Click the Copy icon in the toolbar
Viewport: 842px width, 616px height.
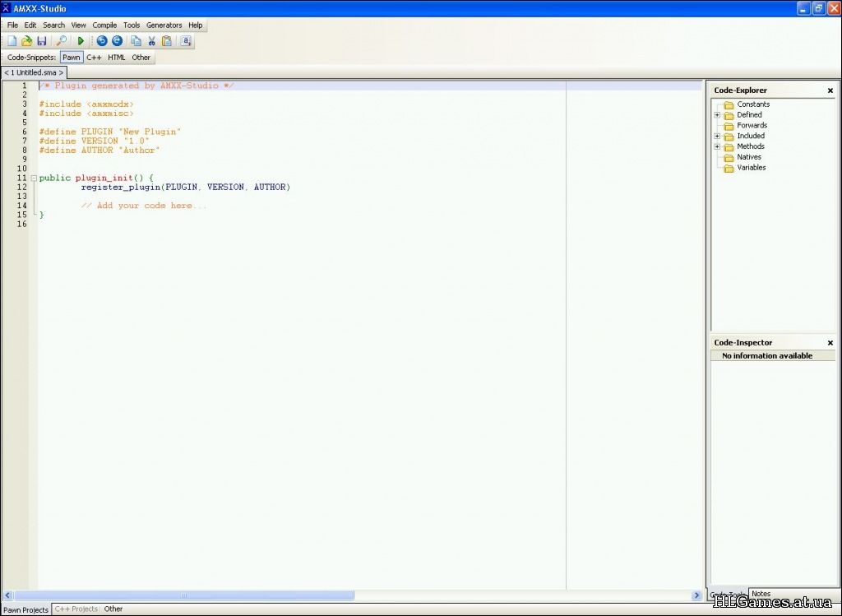pyautogui.click(x=136, y=41)
